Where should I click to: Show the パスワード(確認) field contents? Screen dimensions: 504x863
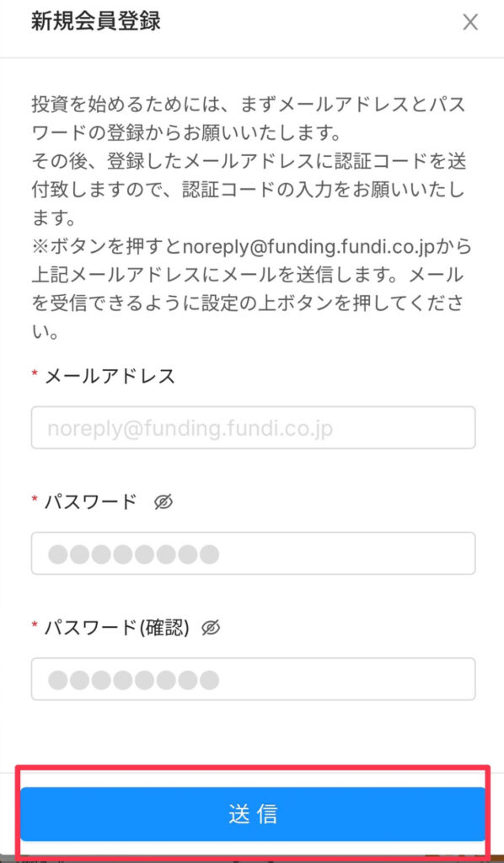point(211,627)
